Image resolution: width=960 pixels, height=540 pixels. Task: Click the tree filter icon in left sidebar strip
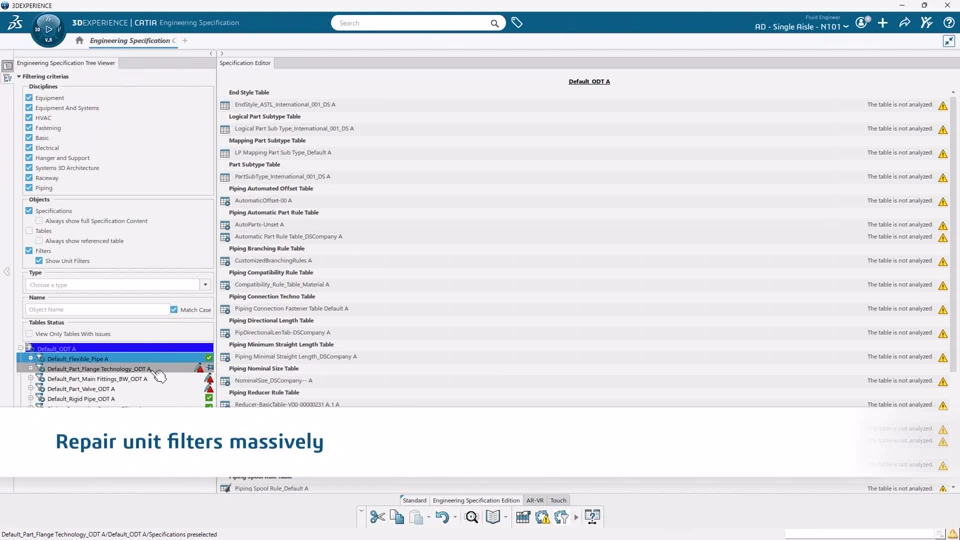[x=7, y=78]
